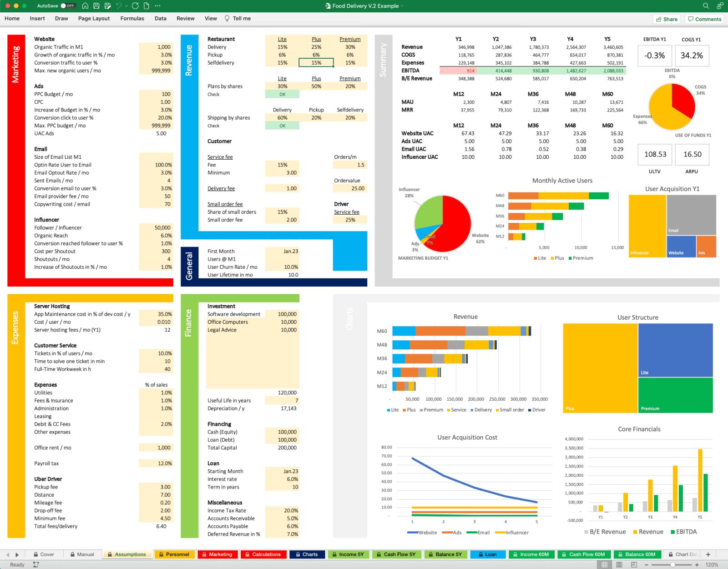Click the zoom slider handle

(672, 564)
